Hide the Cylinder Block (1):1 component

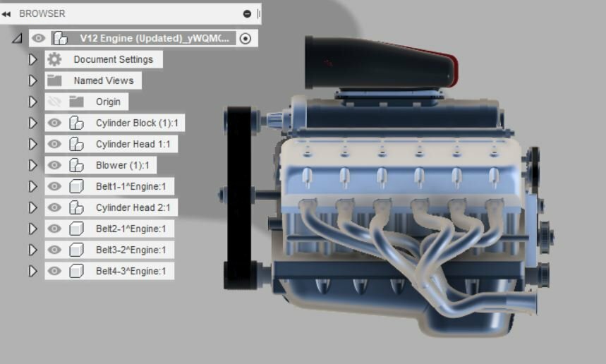[54, 123]
